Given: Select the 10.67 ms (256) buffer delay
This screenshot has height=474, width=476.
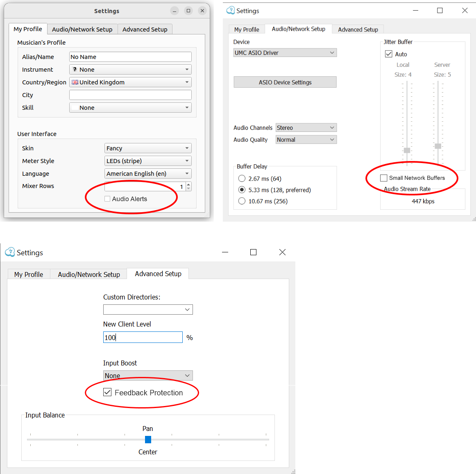Looking at the screenshot, I should 242,201.
